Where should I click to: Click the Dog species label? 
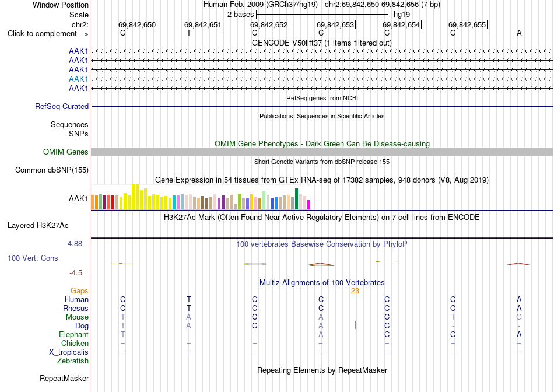82,326
